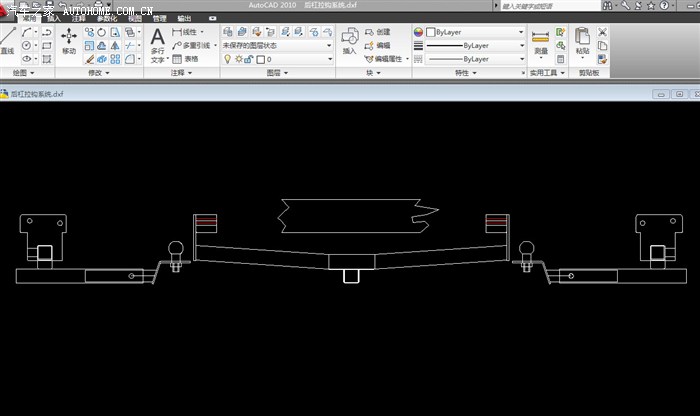
Task: Open the unsaved layer state (未保存的图层状态) dropdown
Action: [277, 45]
